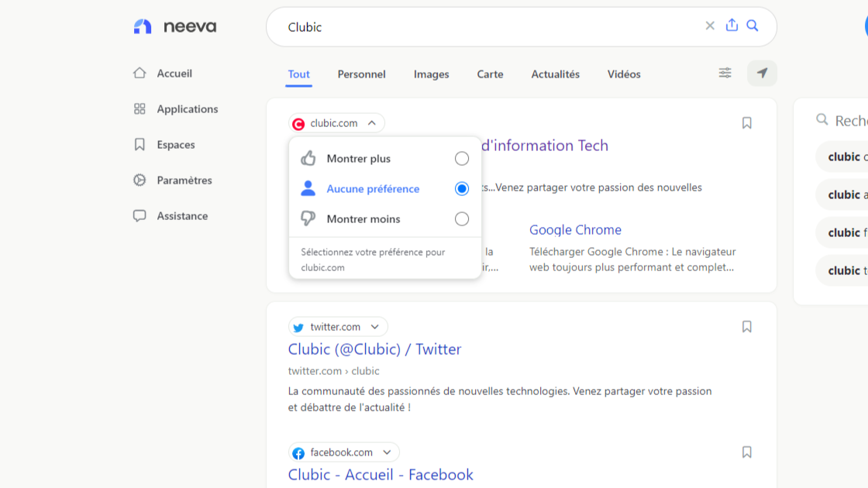Click the clubic.com red favicon
Viewport: 868px width, 488px height.
tap(298, 123)
